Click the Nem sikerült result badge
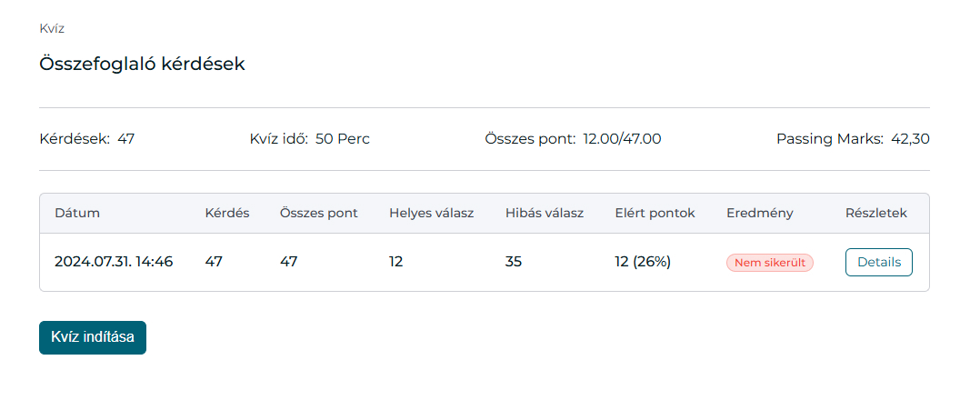 (x=769, y=263)
